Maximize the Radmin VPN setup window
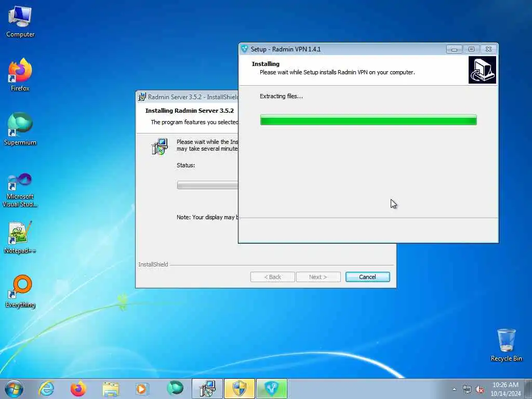This screenshot has height=399, width=532. [x=471, y=49]
